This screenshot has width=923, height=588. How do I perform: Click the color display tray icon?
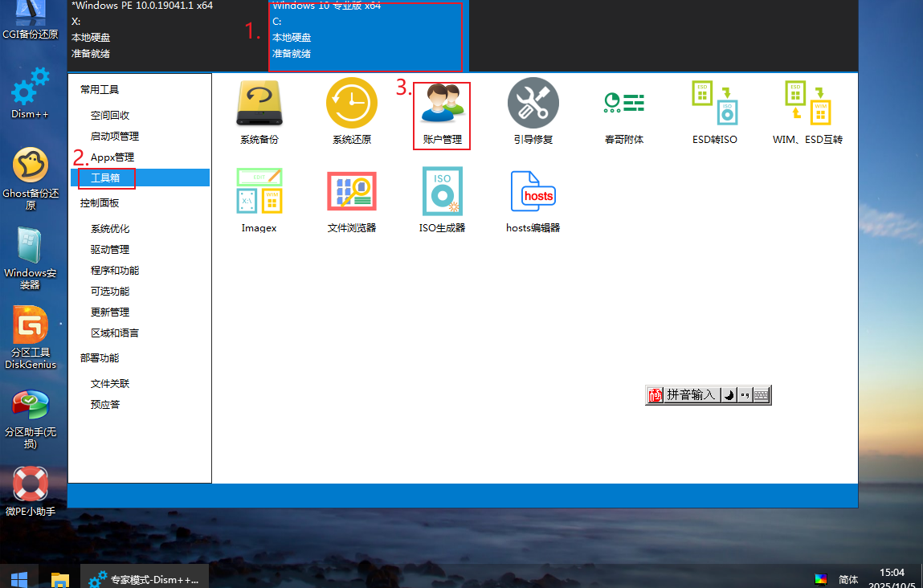tap(820, 580)
